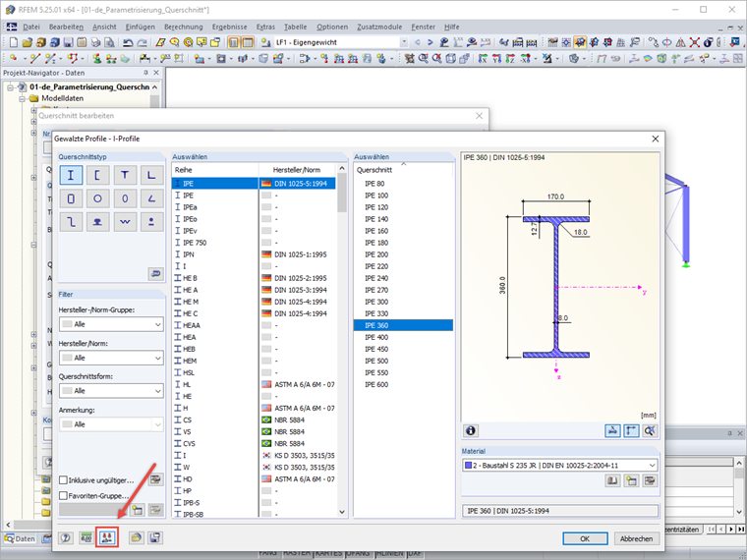Click the print icon in main toolbar
Screen dimensions: 747x560
[95, 42]
